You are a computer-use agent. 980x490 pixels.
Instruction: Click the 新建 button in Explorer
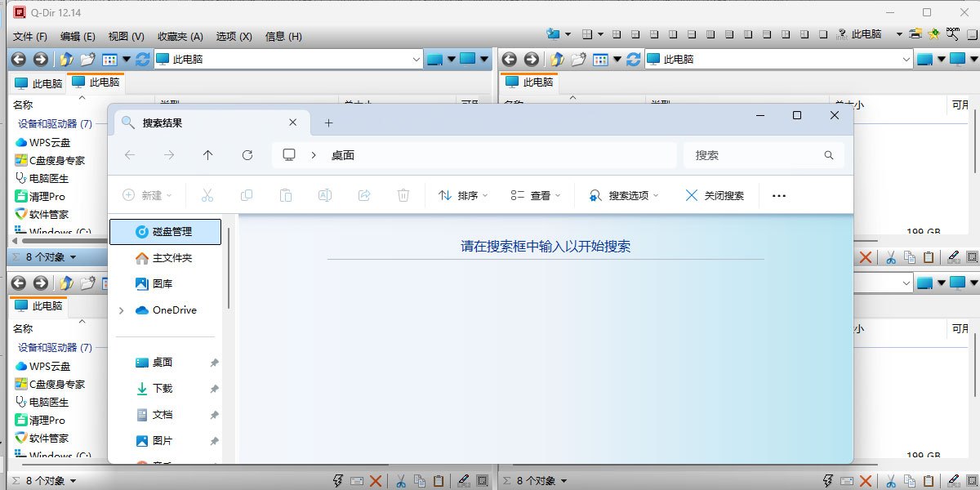coord(147,195)
